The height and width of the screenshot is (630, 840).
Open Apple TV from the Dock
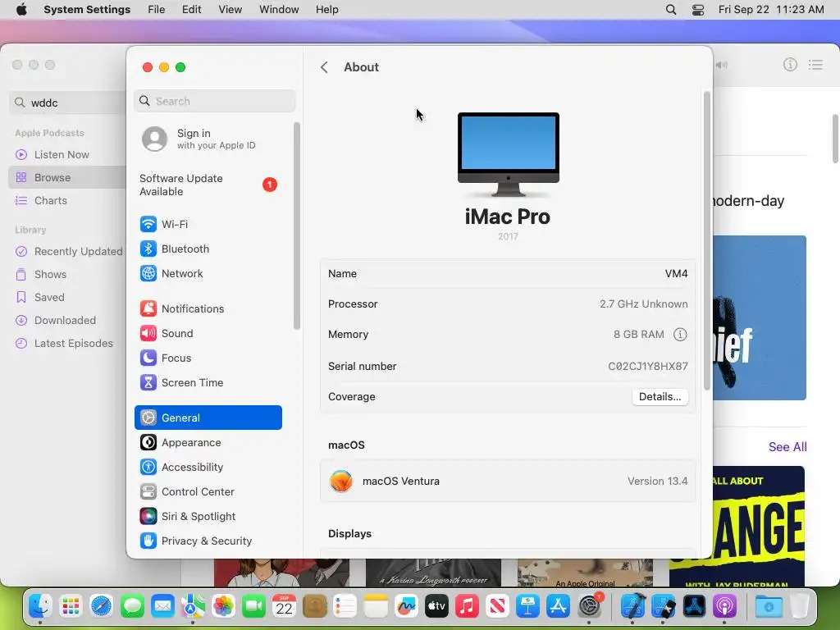(436, 606)
